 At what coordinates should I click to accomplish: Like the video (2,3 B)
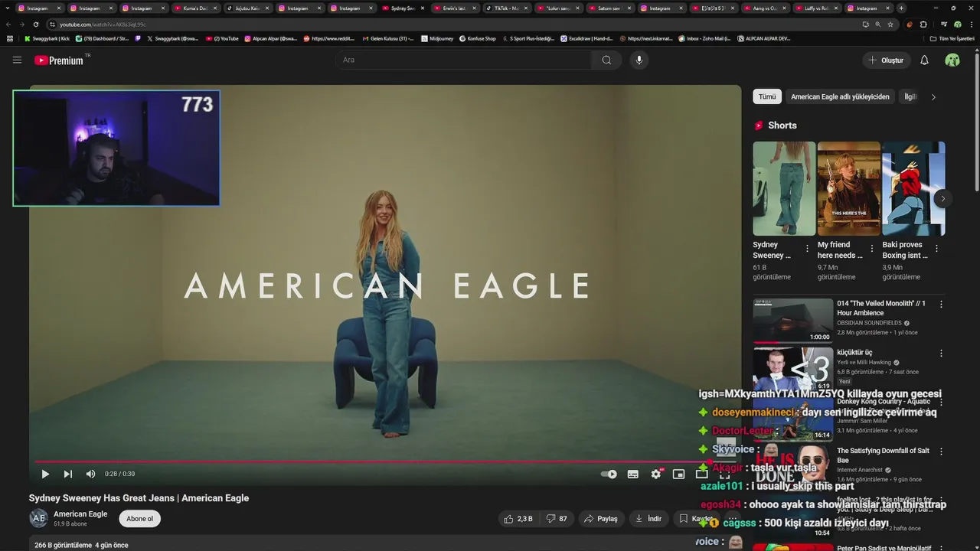(x=518, y=518)
